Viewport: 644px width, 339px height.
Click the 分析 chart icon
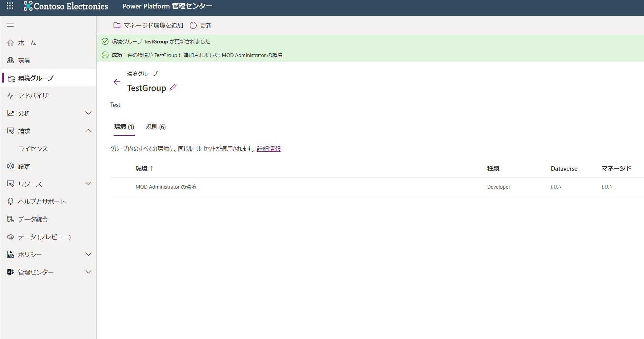(x=11, y=113)
